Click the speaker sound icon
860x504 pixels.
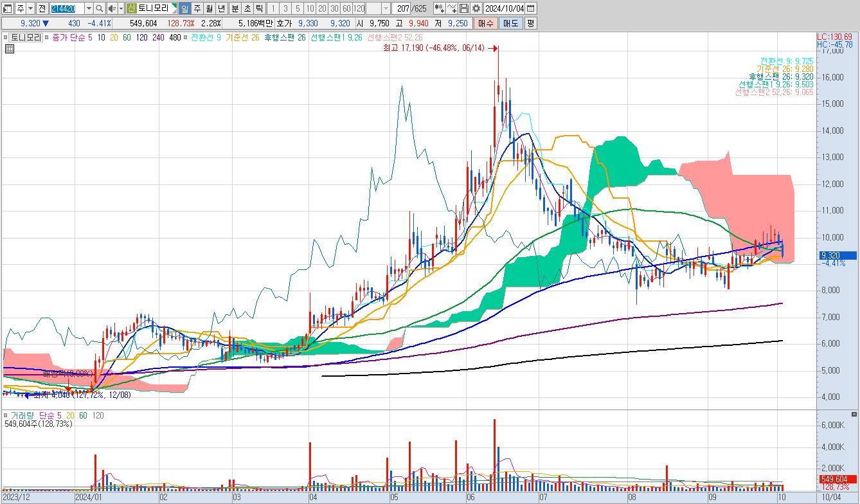[x=112, y=8]
